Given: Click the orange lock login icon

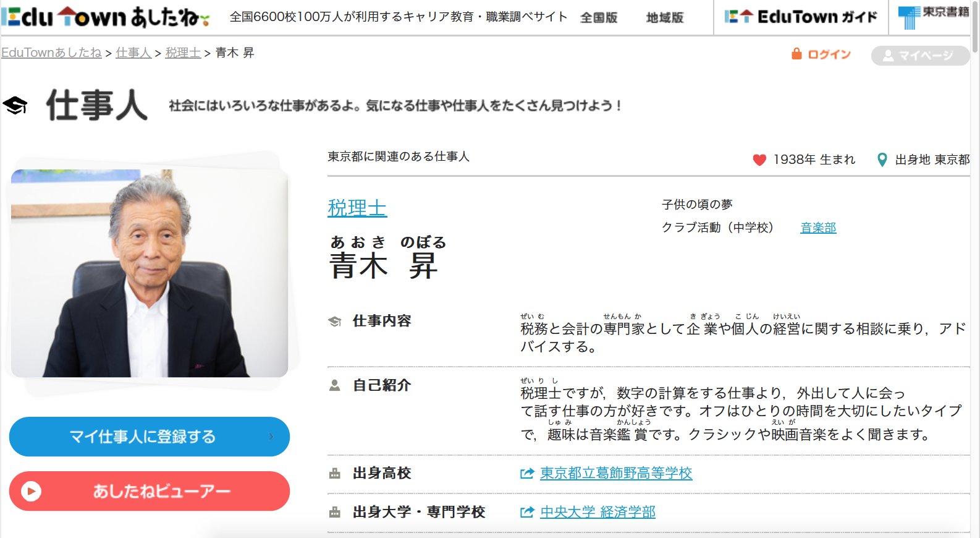Looking at the screenshot, I should click(x=796, y=54).
